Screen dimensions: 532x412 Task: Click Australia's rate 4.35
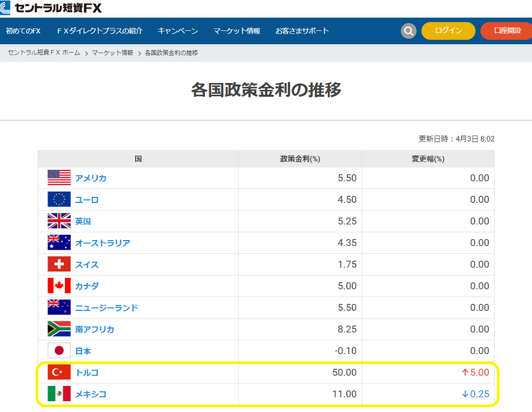pyautogui.click(x=347, y=243)
